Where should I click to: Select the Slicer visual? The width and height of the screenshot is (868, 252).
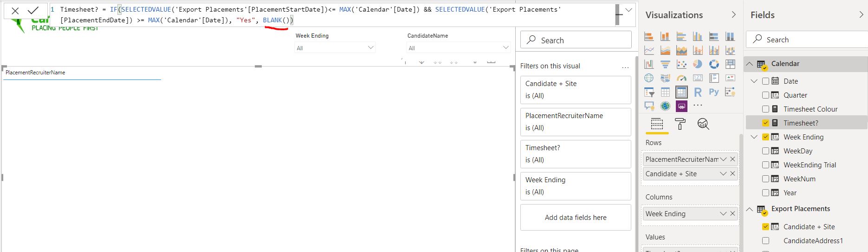click(x=649, y=92)
